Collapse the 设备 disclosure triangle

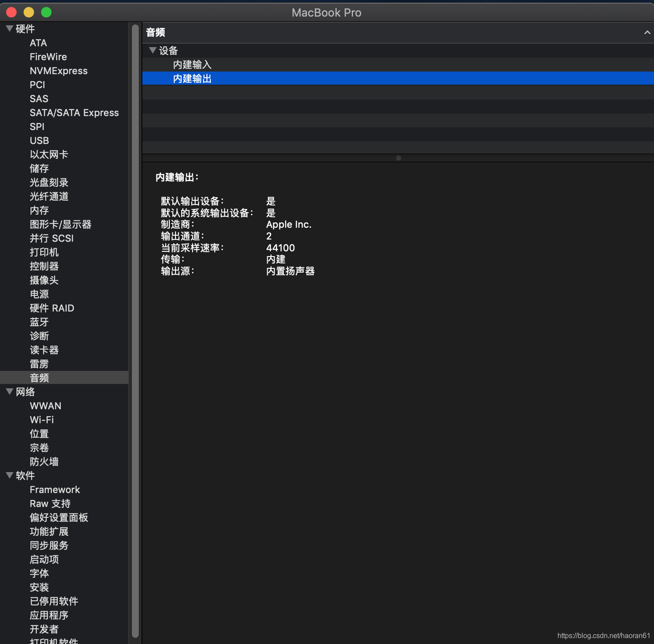pos(153,51)
